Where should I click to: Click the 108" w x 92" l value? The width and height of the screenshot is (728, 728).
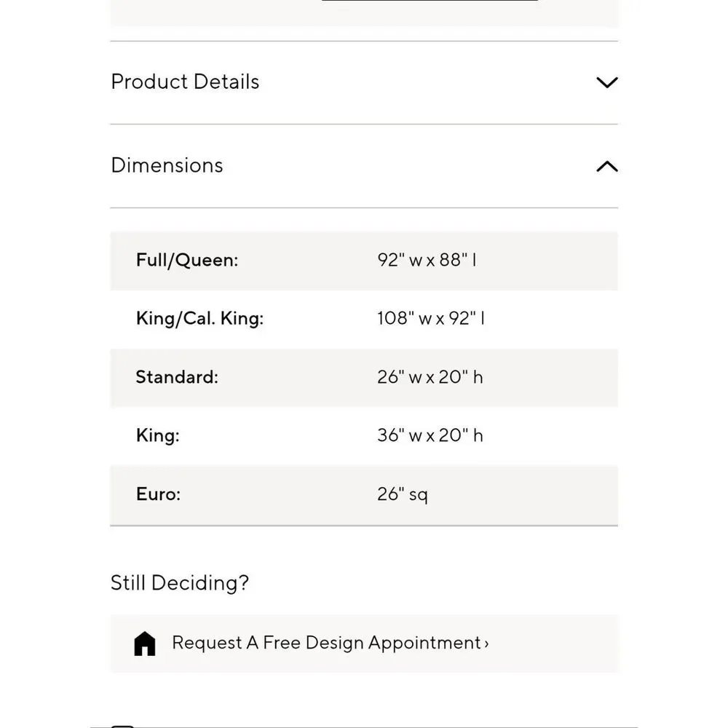pos(431,319)
